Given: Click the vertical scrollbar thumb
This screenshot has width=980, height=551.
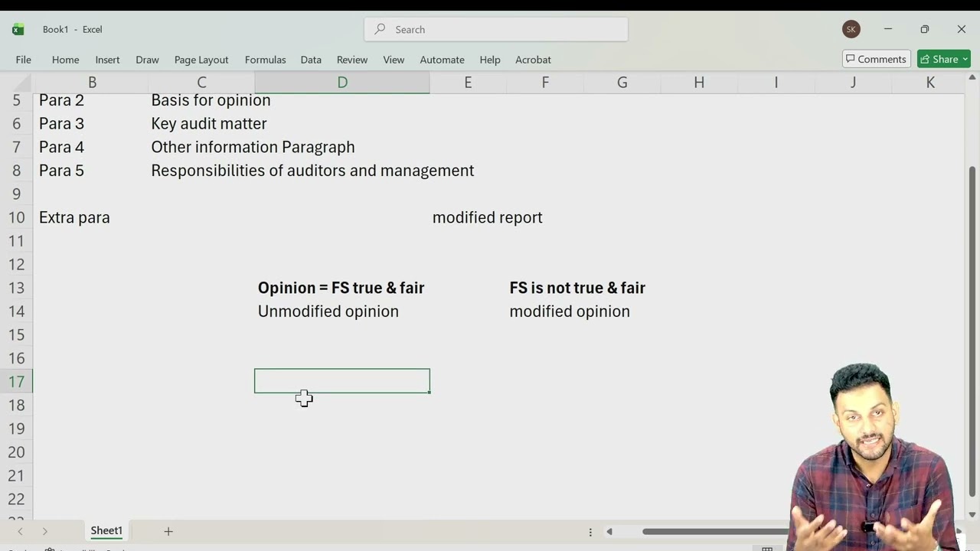Looking at the screenshot, I should pos(973,331).
